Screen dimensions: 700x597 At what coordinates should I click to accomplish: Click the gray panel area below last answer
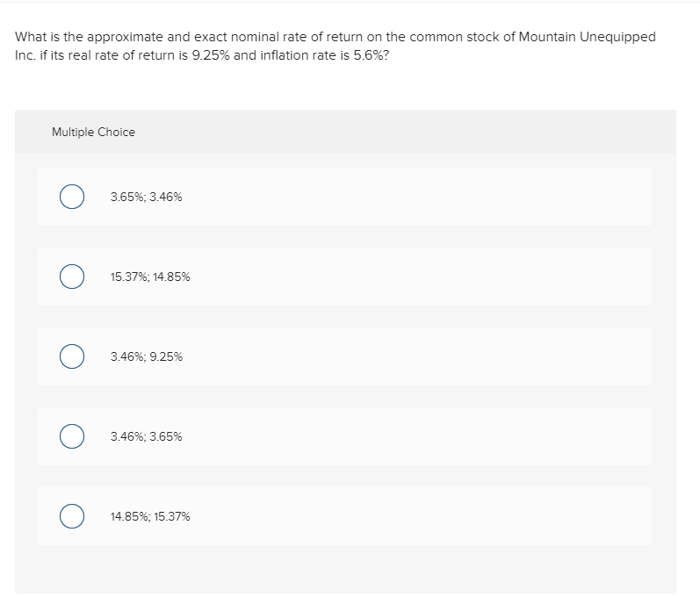[345, 569]
